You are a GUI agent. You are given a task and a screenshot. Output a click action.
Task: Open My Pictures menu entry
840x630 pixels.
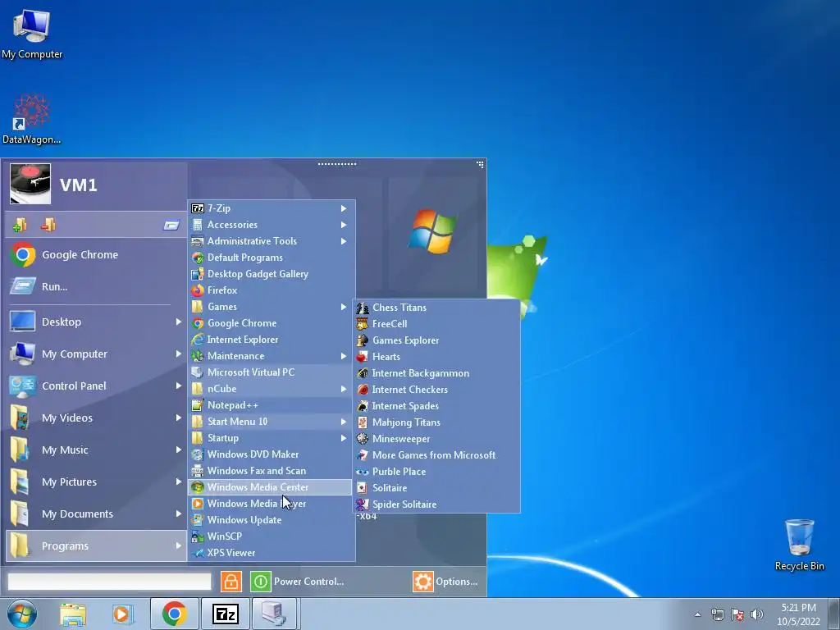[x=96, y=482]
